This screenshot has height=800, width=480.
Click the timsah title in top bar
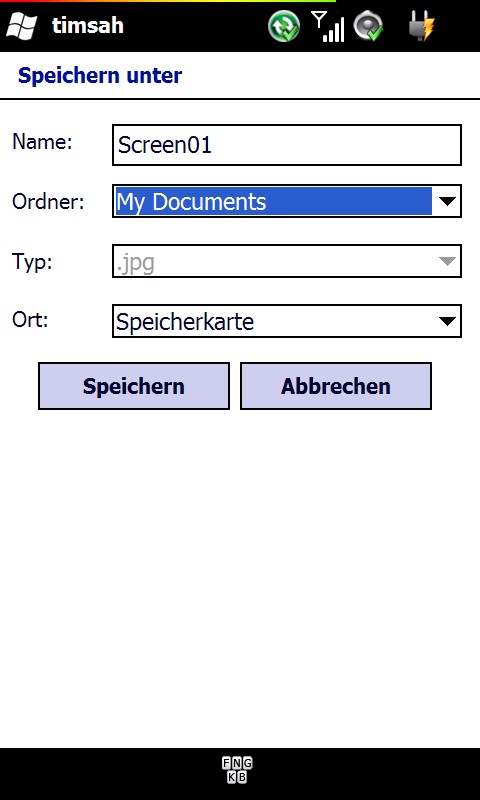click(88, 26)
